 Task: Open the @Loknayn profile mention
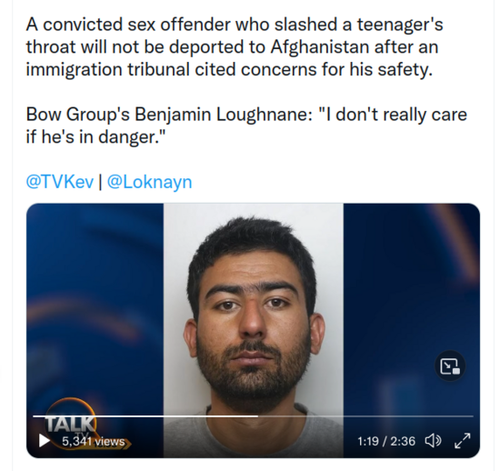[x=149, y=182]
